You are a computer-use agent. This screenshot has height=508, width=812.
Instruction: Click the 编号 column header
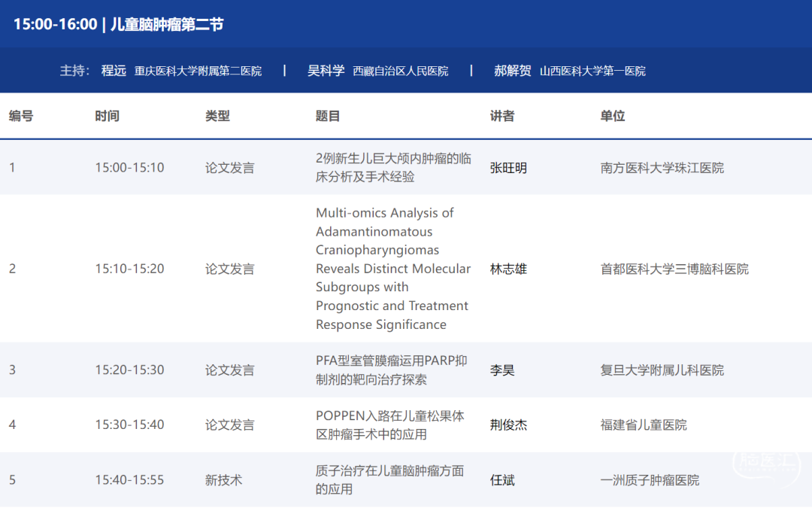[x=21, y=116]
